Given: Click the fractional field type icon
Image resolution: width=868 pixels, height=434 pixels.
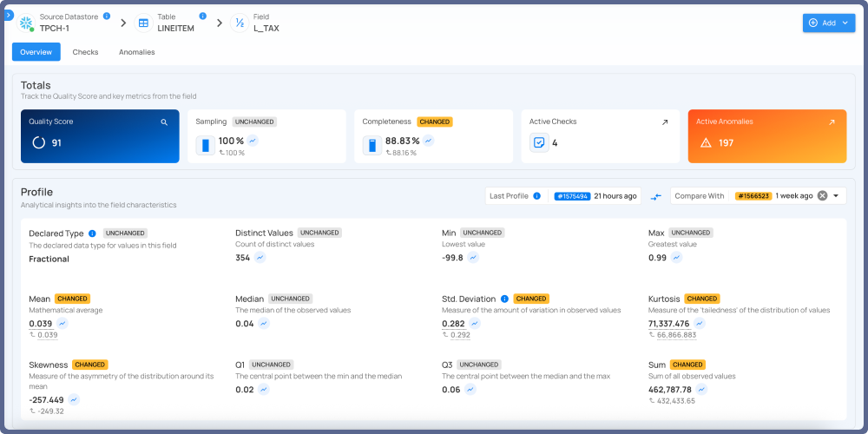Looking at the screenshot, I should tap(240, 23).
